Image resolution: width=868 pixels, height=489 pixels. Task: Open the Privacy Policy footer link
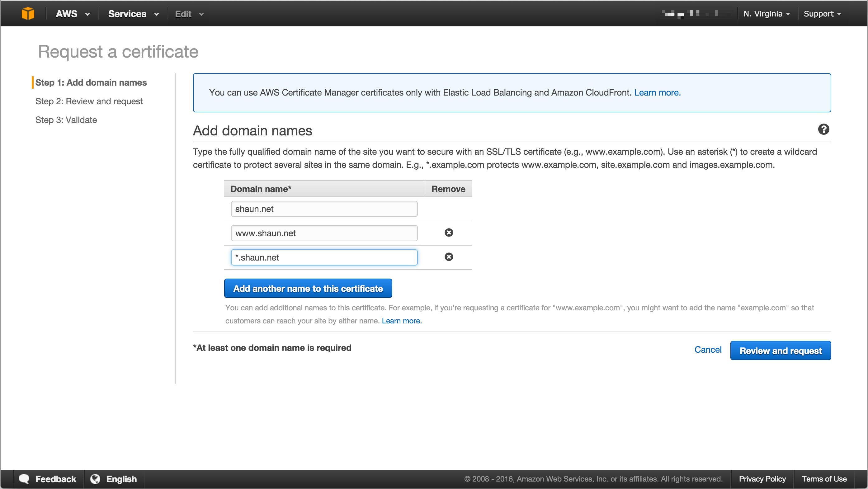(x=762, y=478)
